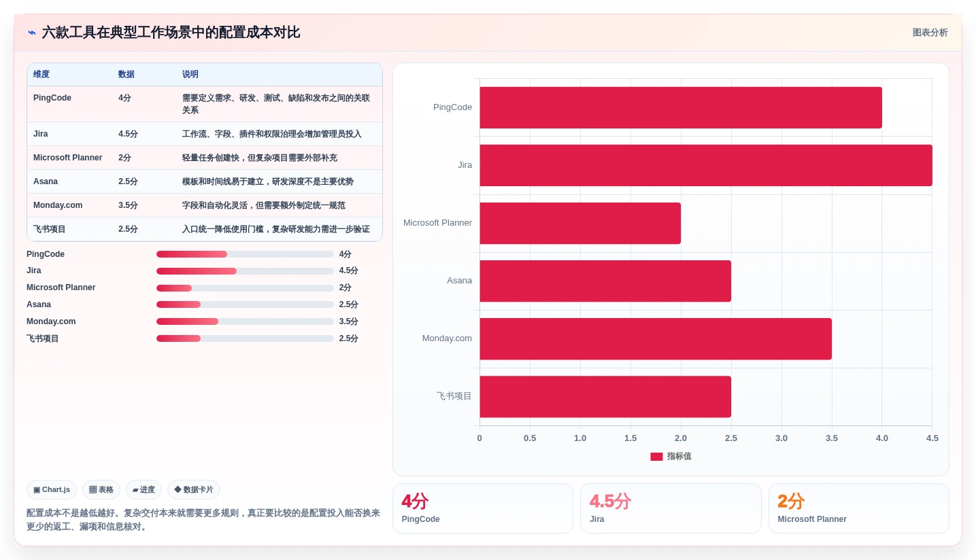
Task: Click the 数据 column header
Action: (127, 75)
